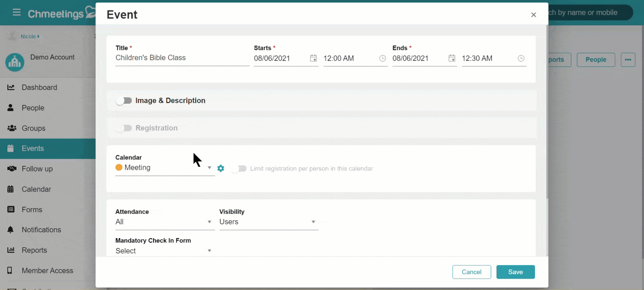Click the Demo Account church avatar

click(15, 62)
